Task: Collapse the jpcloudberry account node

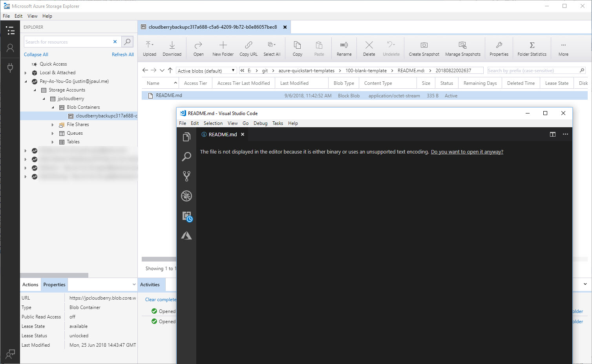Action: 44,99
